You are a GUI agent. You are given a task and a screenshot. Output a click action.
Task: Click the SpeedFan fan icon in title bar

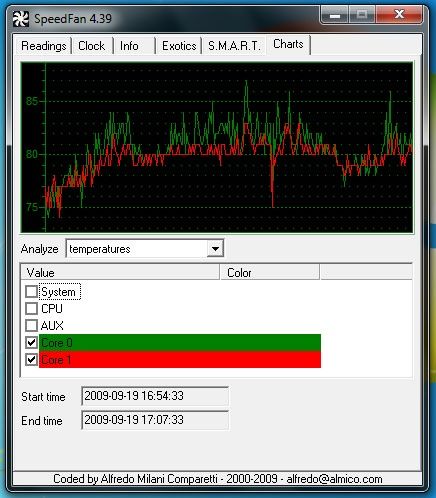point(21,19)
